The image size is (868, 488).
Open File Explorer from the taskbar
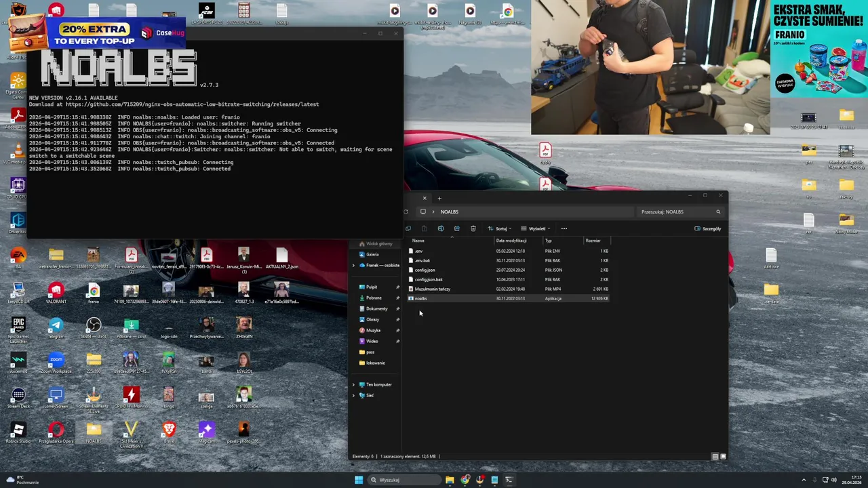(x=450, y=480)
